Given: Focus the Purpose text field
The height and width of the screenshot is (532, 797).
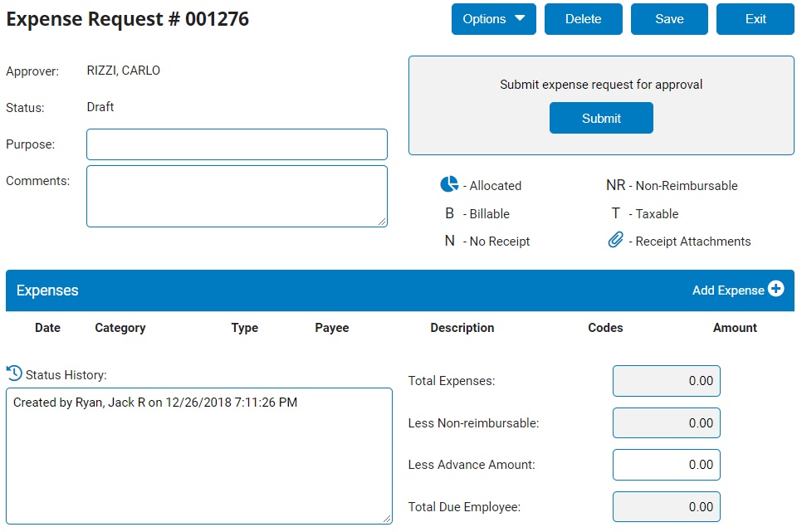Looking at the screenshot, I should point(237,144).
